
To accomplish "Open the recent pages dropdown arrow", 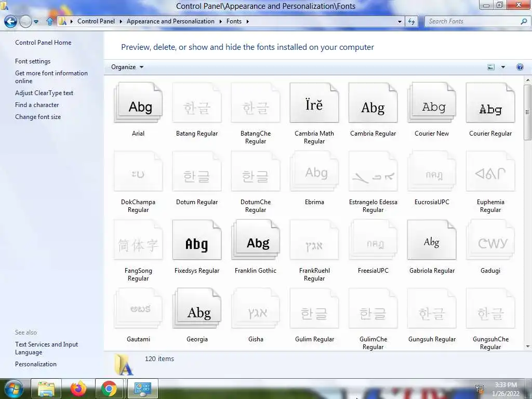I will (x=36, y=22).
